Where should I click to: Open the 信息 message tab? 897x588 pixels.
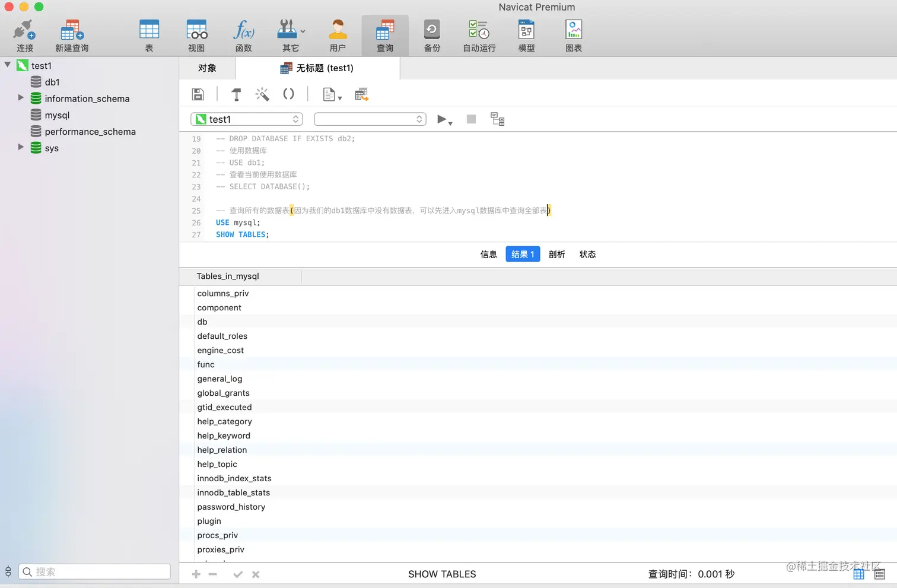coord(489,254)
